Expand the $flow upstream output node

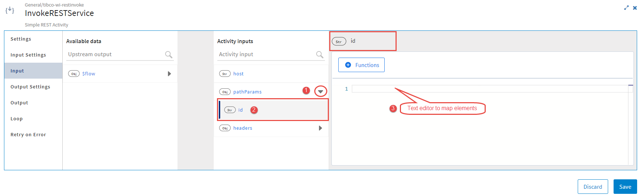pos(169,74)
